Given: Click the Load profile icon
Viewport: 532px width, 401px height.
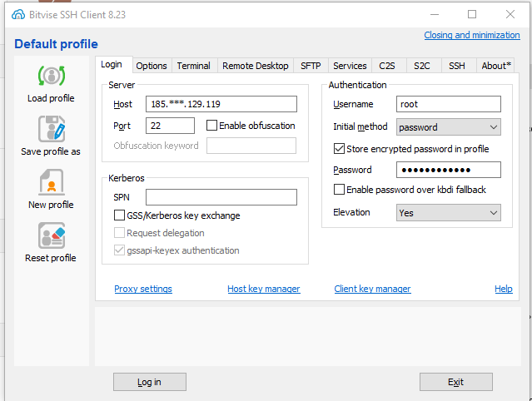Looking at the screenshot, I should pyautogui.click(x=51, y=77).
